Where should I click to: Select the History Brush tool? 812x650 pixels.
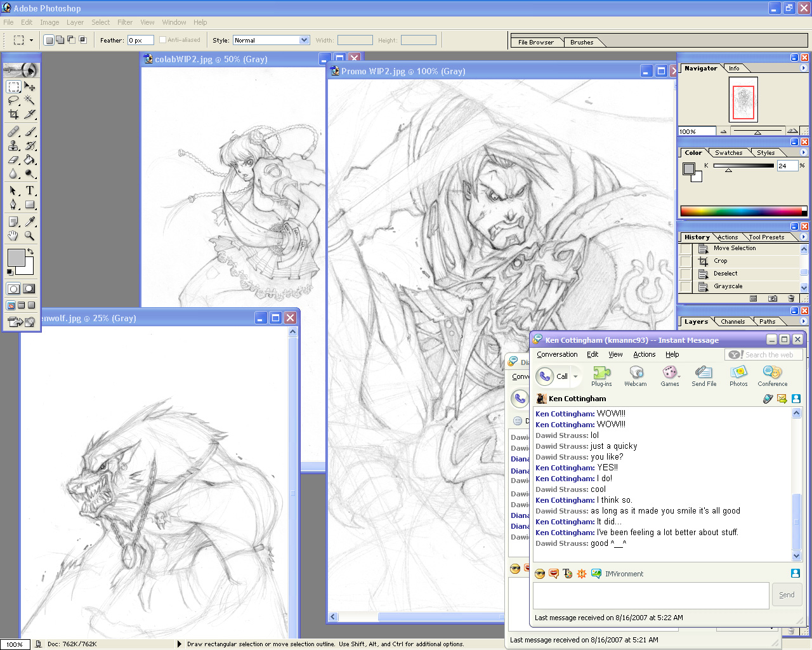(30, 145)
